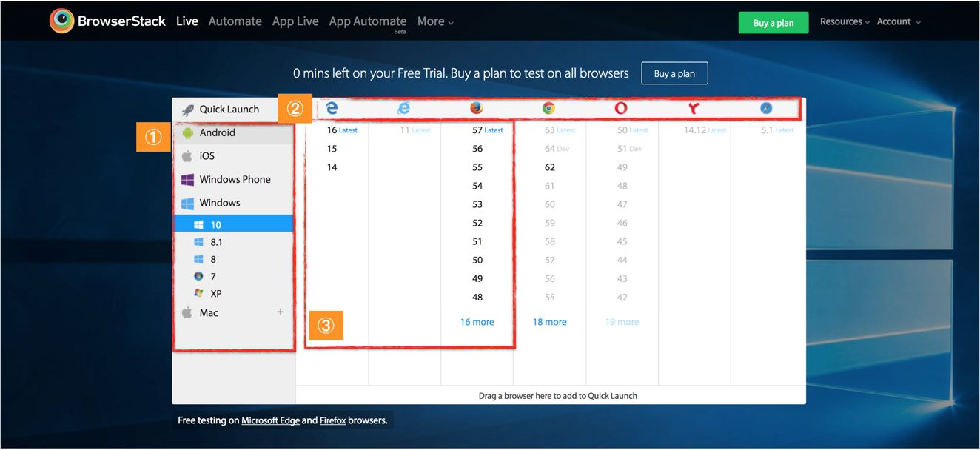Click the Windows 7 orb icon
980x450 pixels.
pyautogui.click(x=198, y=276)
